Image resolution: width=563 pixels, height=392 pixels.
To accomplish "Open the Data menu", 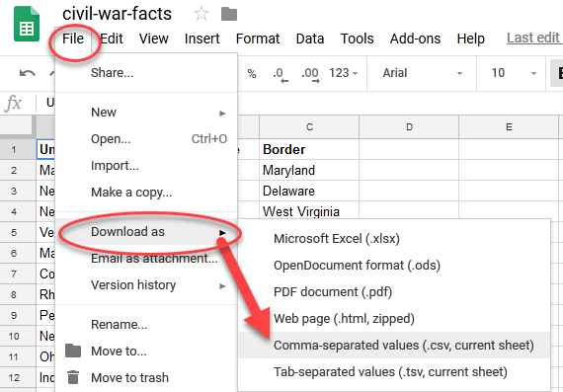I will (x=310, y=39).
